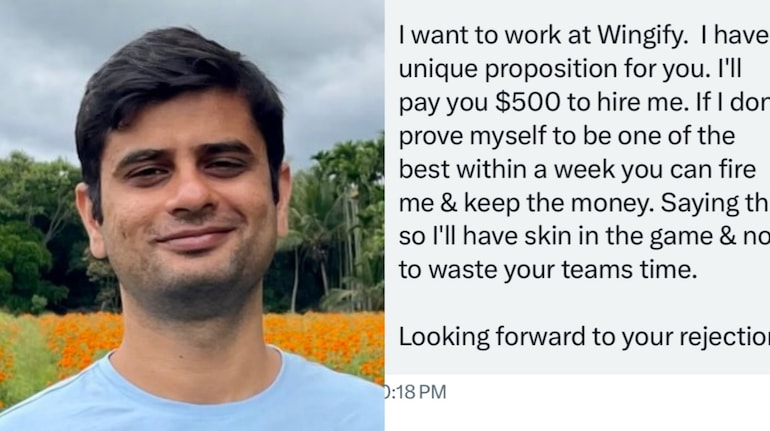770x431 pixels.
Task: Click the 'skin in the game' text
Action: click(582, 236)
